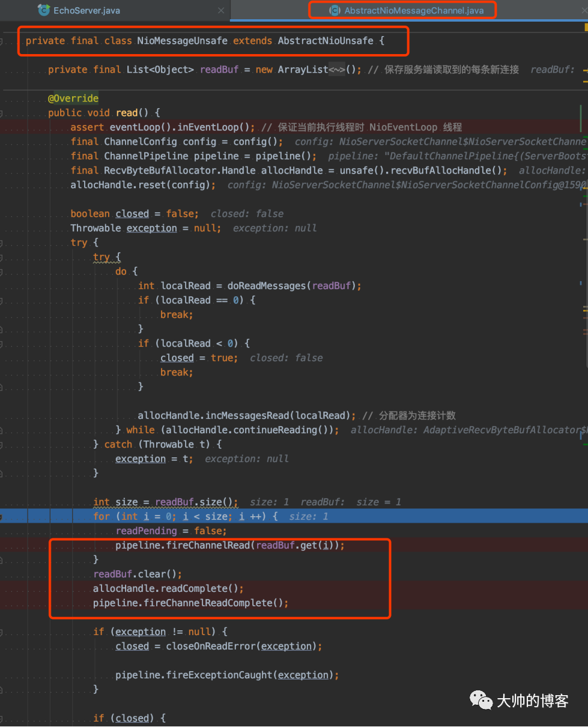Click the 'do {' keyword line
Viewport: 588px width, 727px height.
pyautogui.click(x=126, y=272)
